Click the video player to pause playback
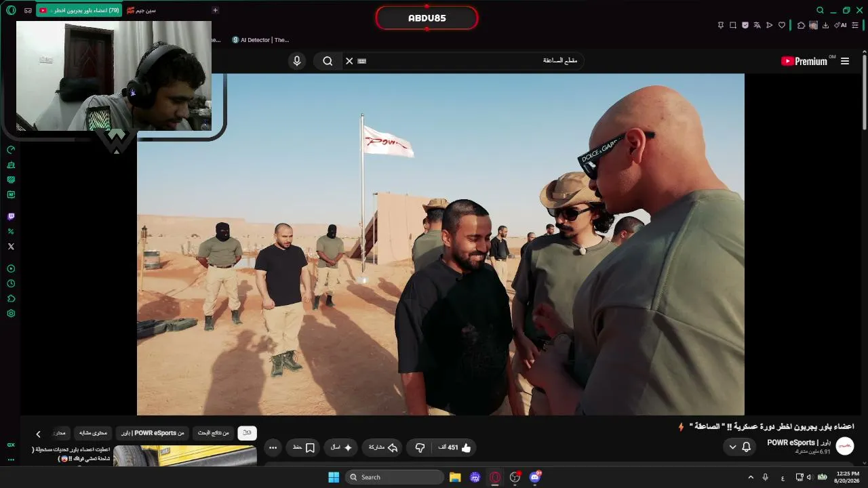This screenshot has height=488, width=868. pos(441,244)
